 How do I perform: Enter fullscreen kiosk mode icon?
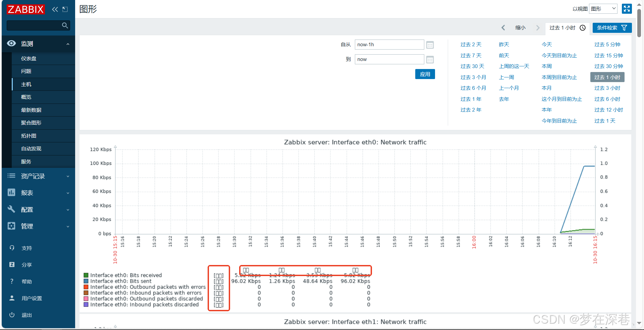pos(627,9)
